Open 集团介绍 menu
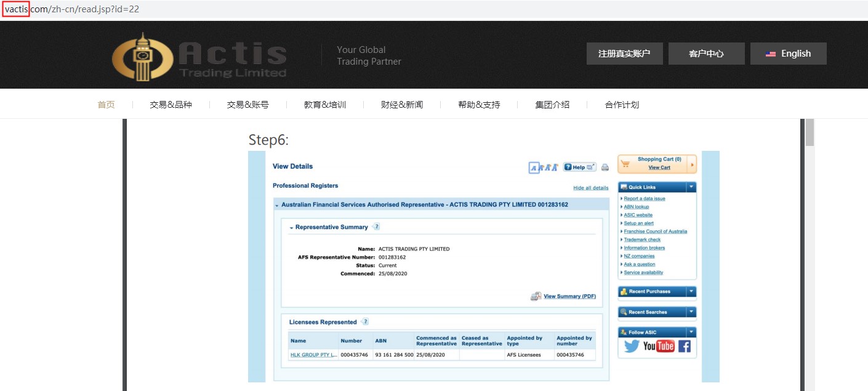Screen dimensions: 868x391 tap(552, 105)
